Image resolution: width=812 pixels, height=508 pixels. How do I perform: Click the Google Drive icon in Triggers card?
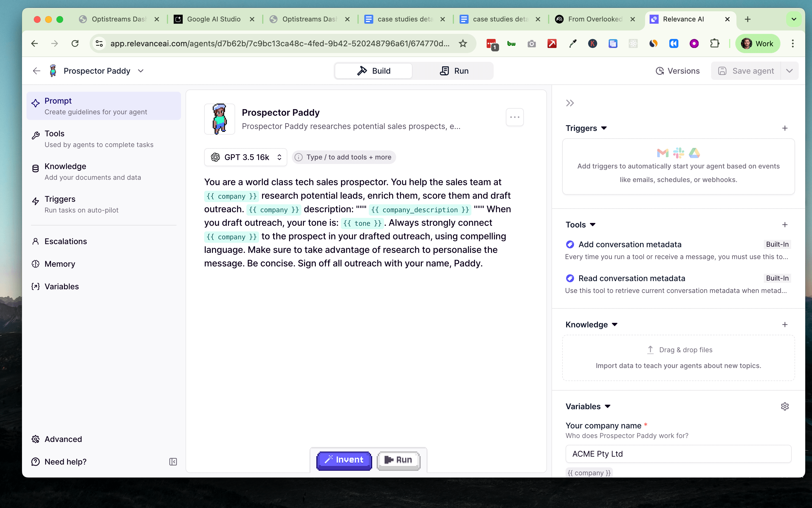pyautogui.click(x=694, y=153)
